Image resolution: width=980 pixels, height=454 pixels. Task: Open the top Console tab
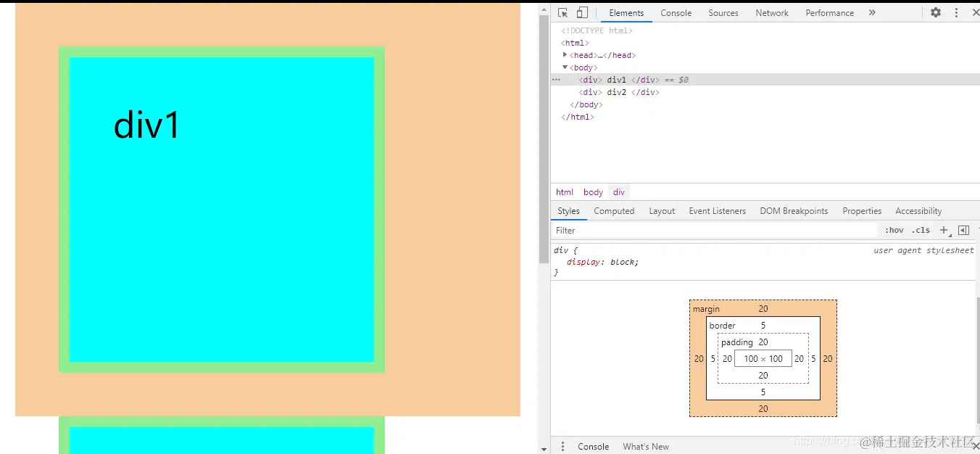(676, 13)
